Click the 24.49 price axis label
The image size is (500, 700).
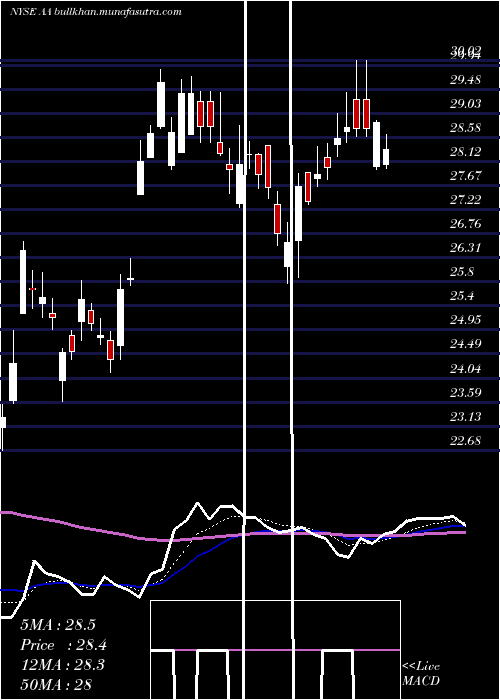click(x=465, y=344)
